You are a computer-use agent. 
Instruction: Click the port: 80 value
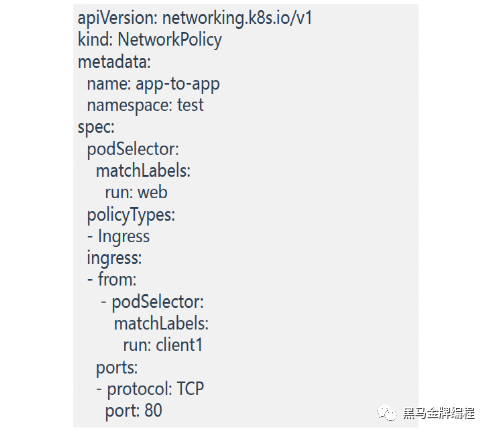pyautogui.click(x=134, y=411)
